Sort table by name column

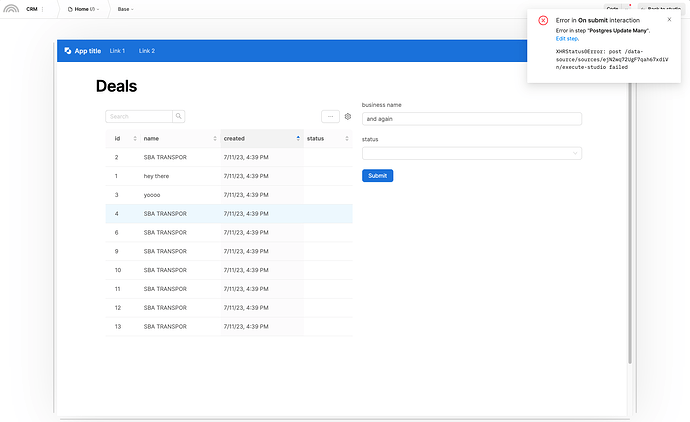[x=215, y=138]
